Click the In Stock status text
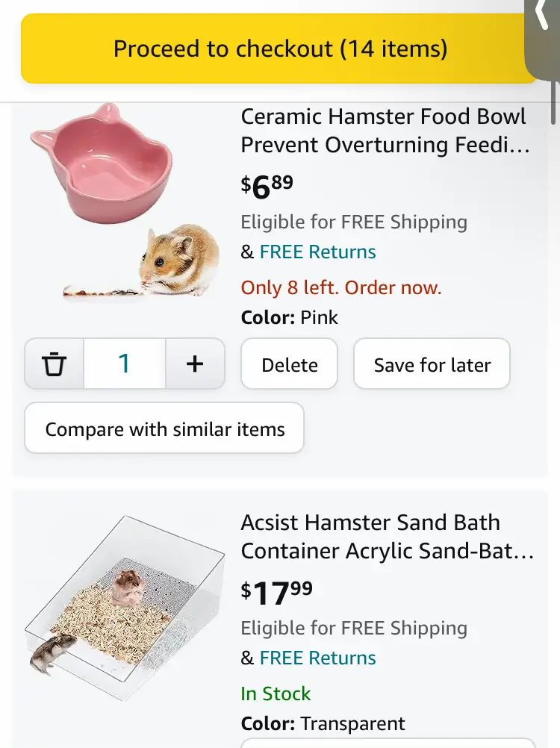Viewport: 560px width, 748px height. [276, 694]
